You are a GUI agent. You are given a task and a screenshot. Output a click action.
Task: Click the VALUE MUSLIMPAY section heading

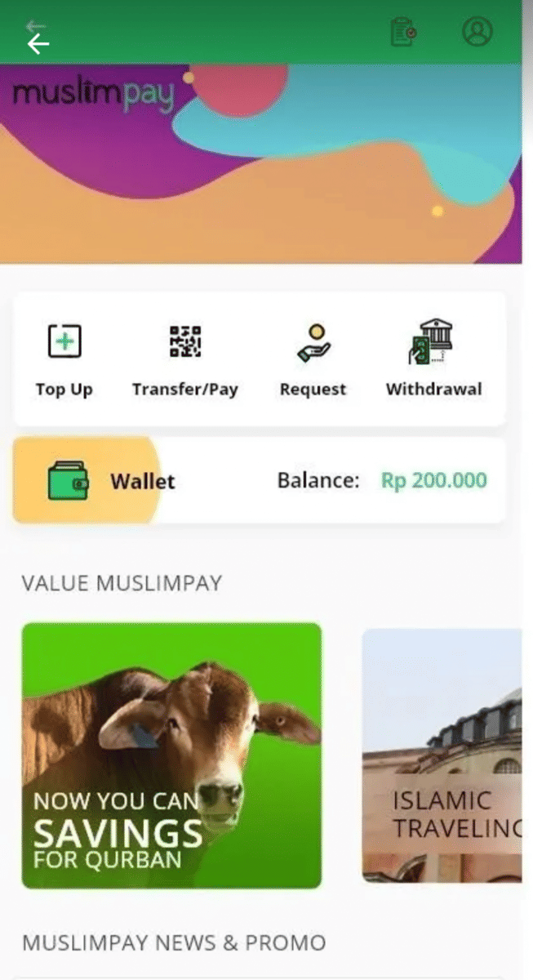122,583
